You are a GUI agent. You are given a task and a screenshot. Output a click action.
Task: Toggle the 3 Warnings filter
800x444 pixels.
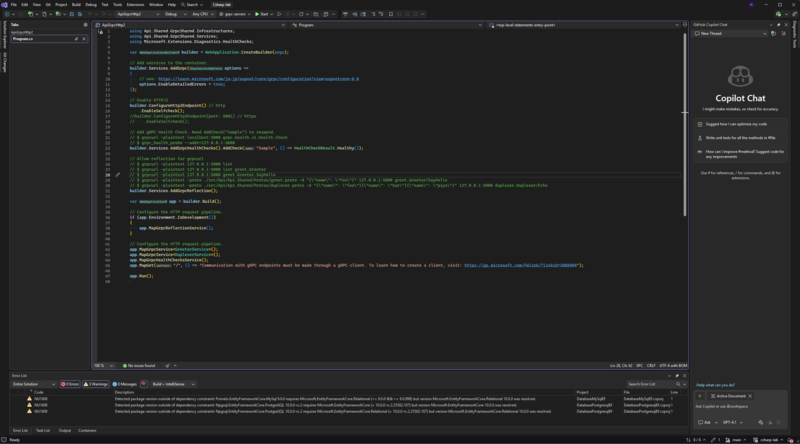(95, 384)
